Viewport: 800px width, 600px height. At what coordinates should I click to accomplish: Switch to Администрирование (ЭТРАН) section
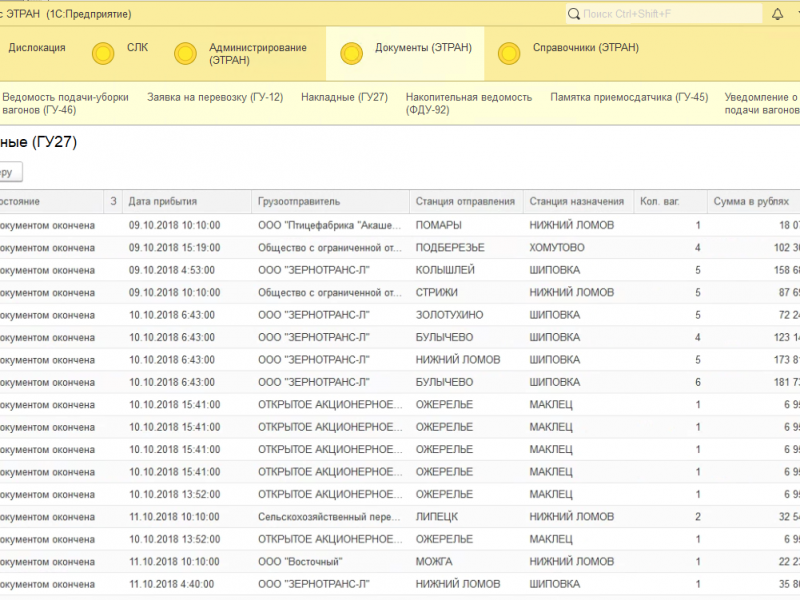[258, 54]
